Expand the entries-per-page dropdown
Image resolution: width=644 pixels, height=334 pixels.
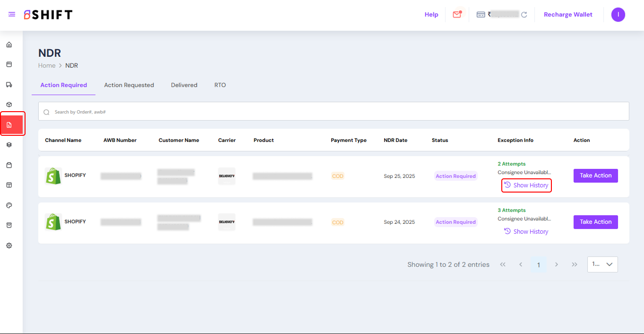point(602,264)
